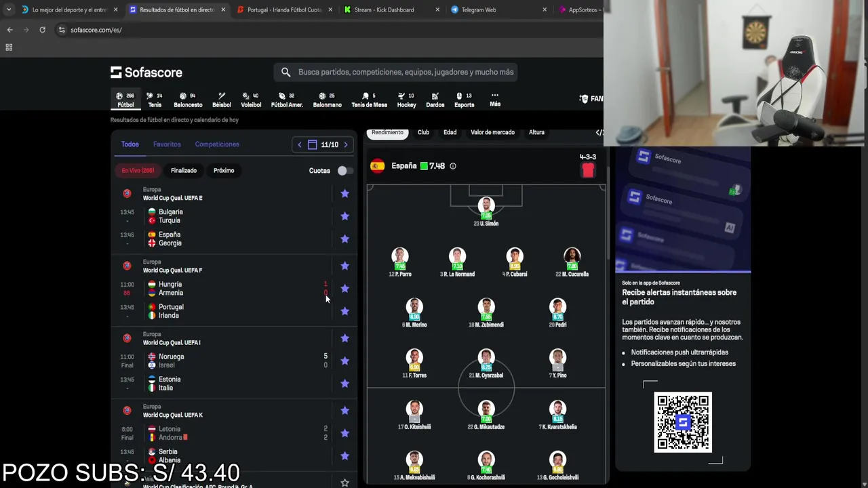Click the info icon next to España rating

(x=453, y=166)
